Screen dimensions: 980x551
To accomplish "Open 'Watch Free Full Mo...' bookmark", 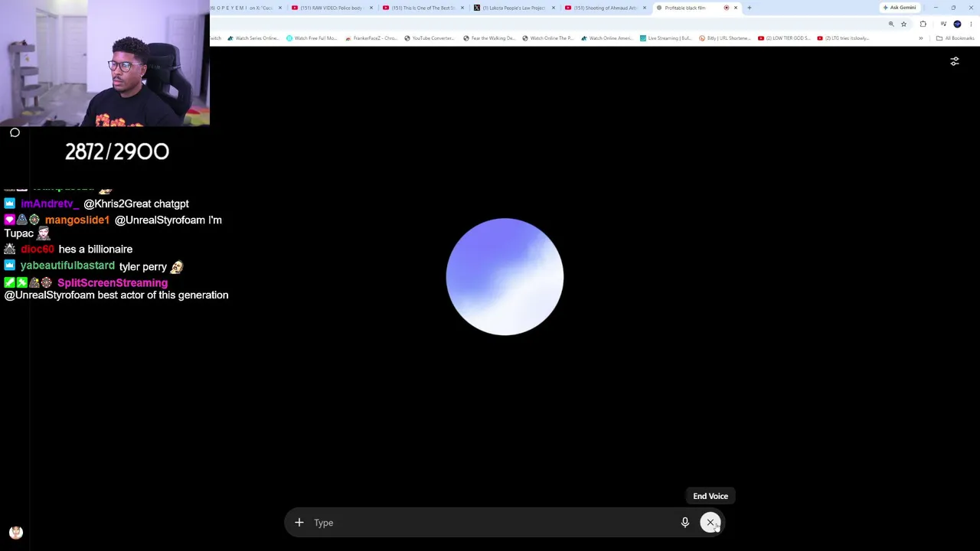I will click(x=312, y=38).
